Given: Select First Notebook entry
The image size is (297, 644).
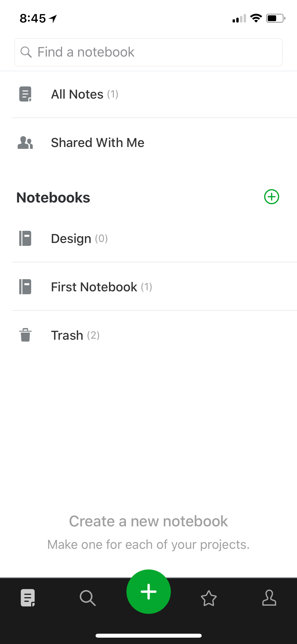Looking at the screenshot, I should pos(154,287).
